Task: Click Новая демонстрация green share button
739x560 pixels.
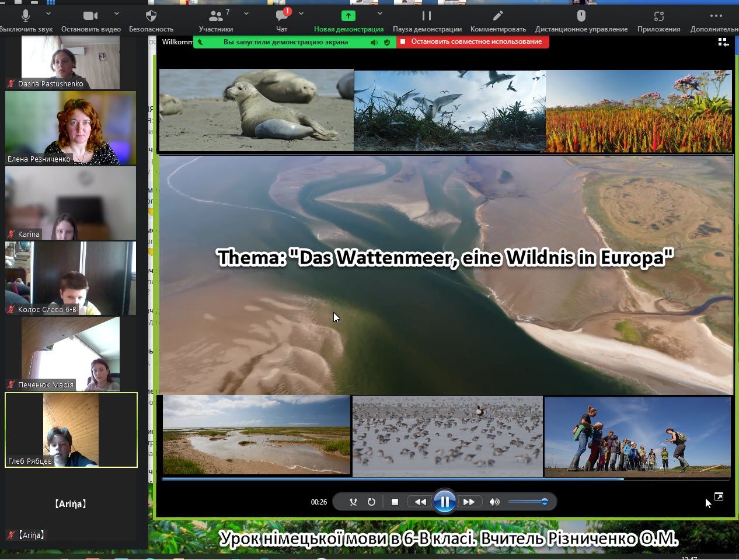Action: 348,16
